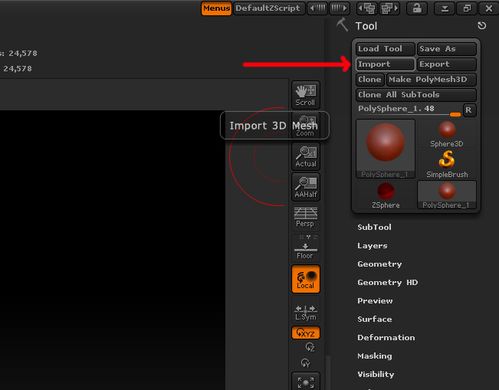The image size is (499, 390).
Task: Select the small PolySphere_1 tool thumbnail
Action: pos(447,195)
